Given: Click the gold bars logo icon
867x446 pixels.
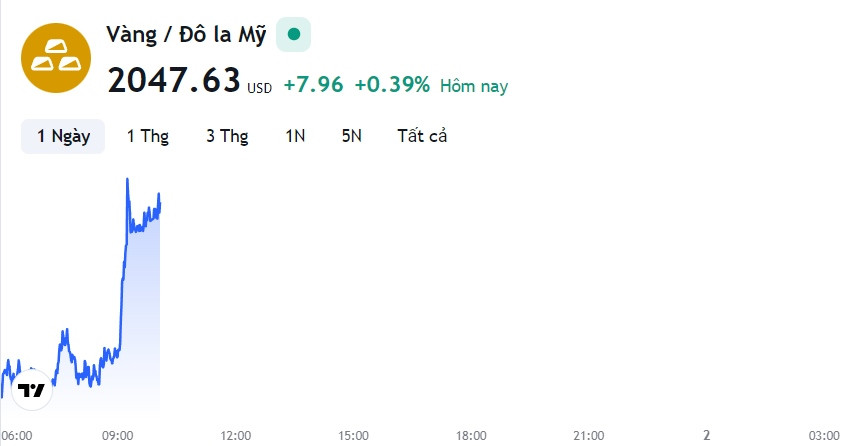Looking at the screenshot, I should click(56, 58).
